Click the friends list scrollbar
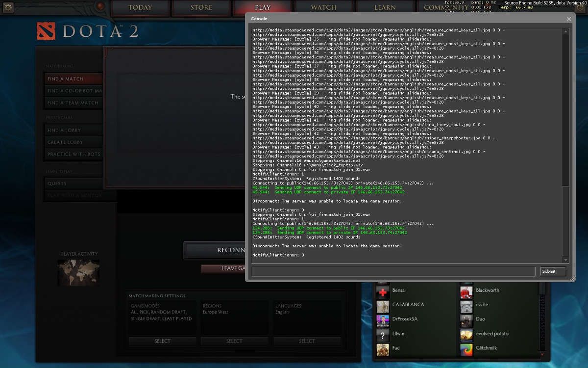Image resolution: width=588 pixels, height=368 pixels. pyautogui.click(x=542, y=316)
